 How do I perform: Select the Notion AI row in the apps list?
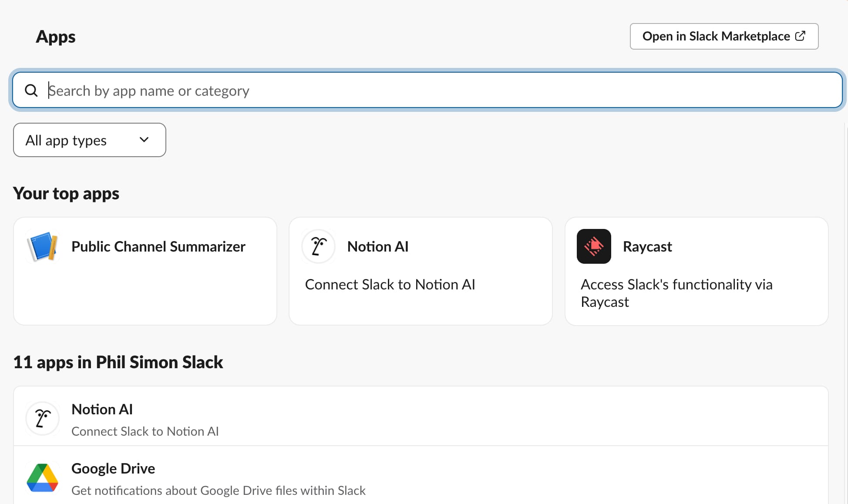point(421,417)
